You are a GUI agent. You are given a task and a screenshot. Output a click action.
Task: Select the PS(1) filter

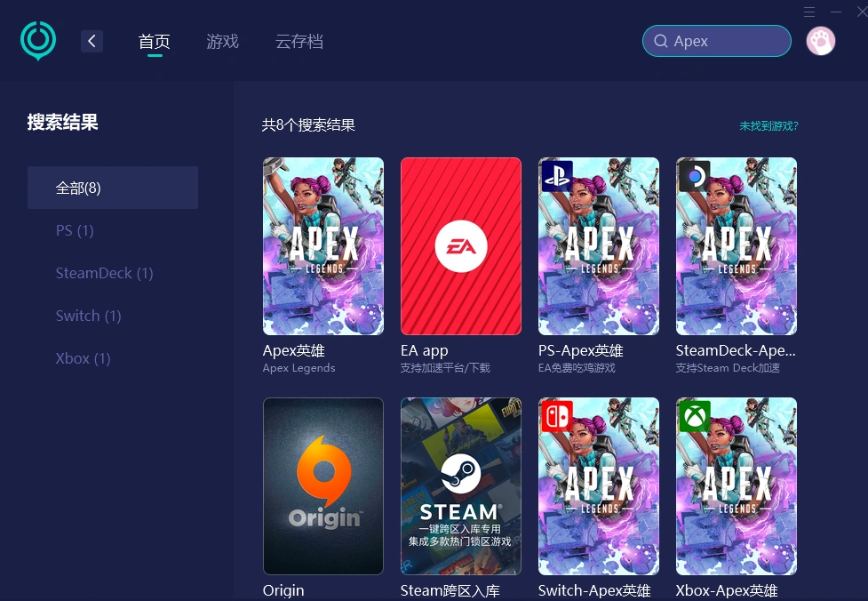[x=74, y=230]
